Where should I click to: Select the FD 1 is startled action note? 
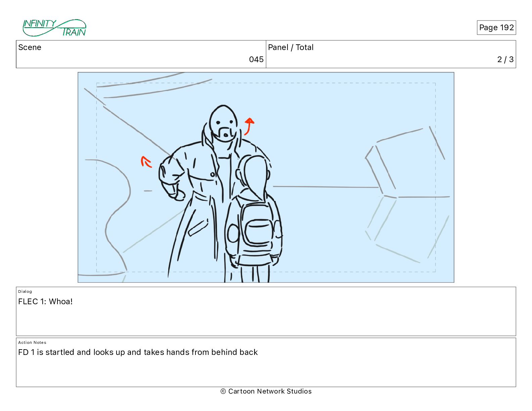pos(138,352)
